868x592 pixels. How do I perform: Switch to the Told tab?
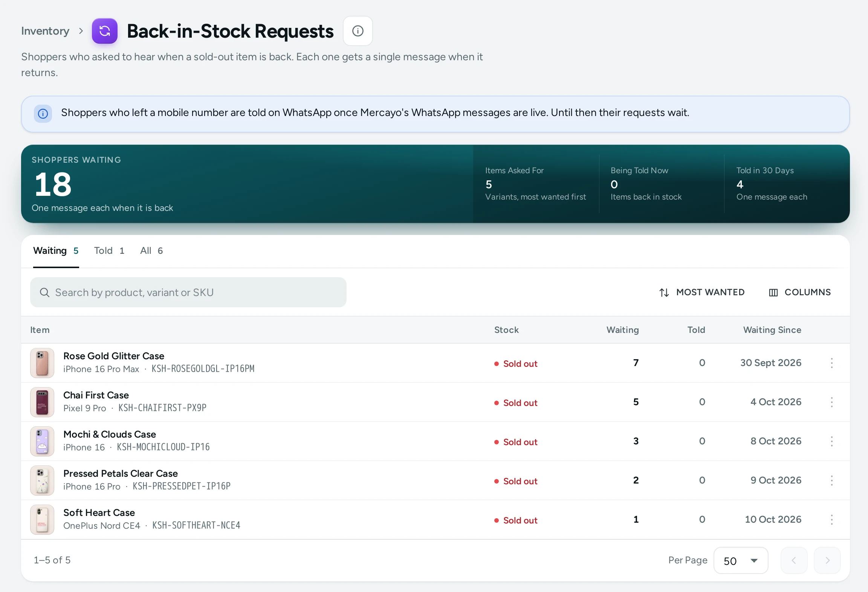[x=109, y=251]
